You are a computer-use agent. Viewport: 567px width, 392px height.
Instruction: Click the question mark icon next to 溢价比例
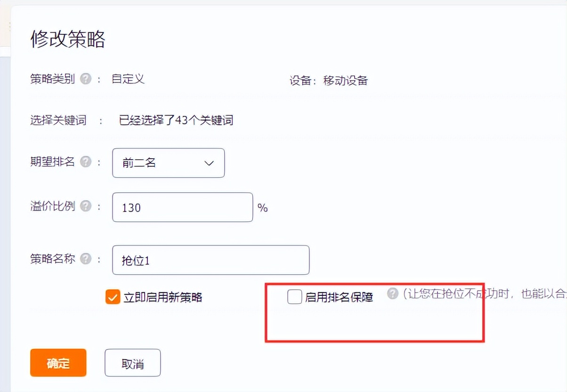pos(86,206)
